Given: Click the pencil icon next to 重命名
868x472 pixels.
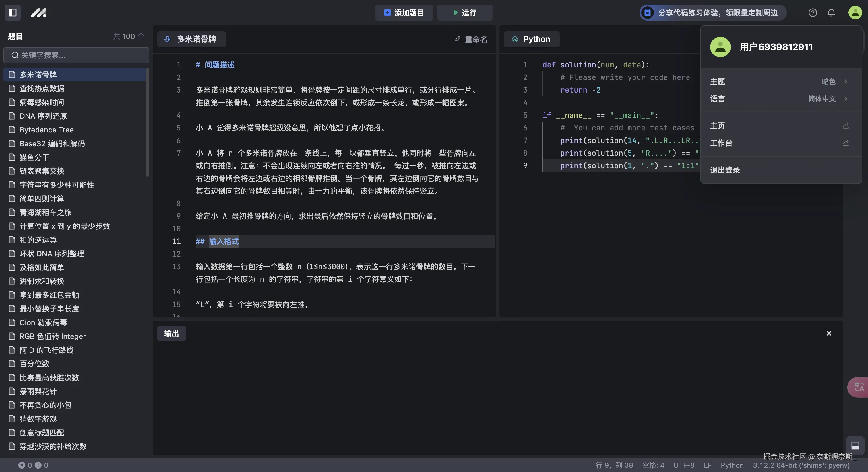Looking at the screenshot, I should tap(458, 39).
